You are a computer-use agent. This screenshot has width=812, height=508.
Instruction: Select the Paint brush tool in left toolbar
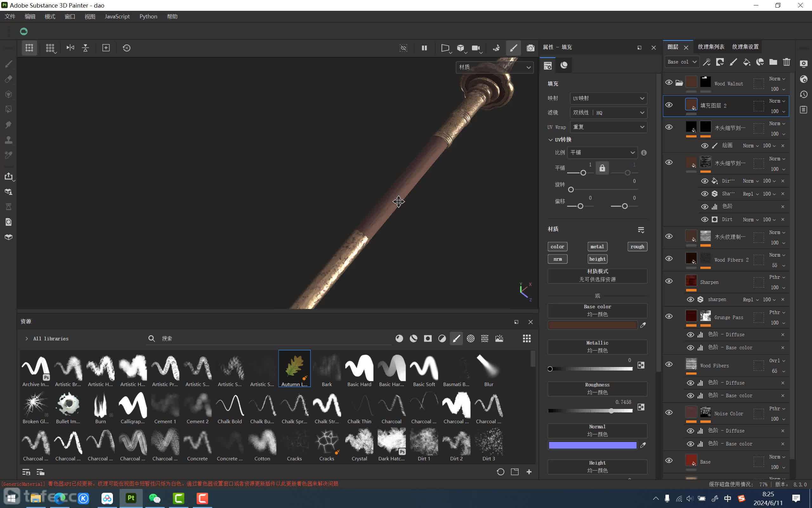click(x=9, y=64)
